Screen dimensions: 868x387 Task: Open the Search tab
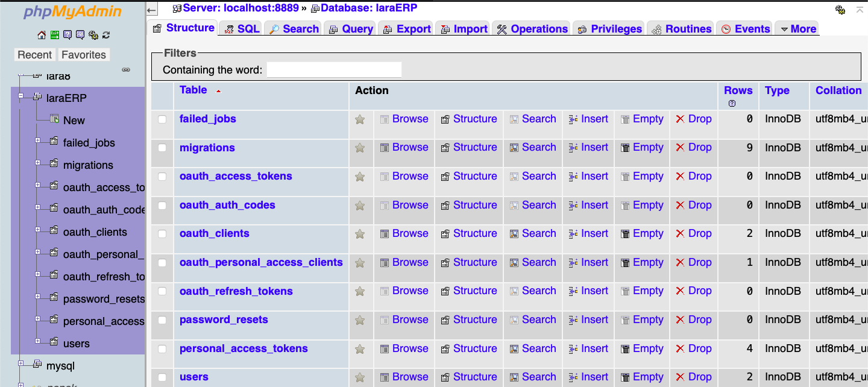click(x=294, y=29)
